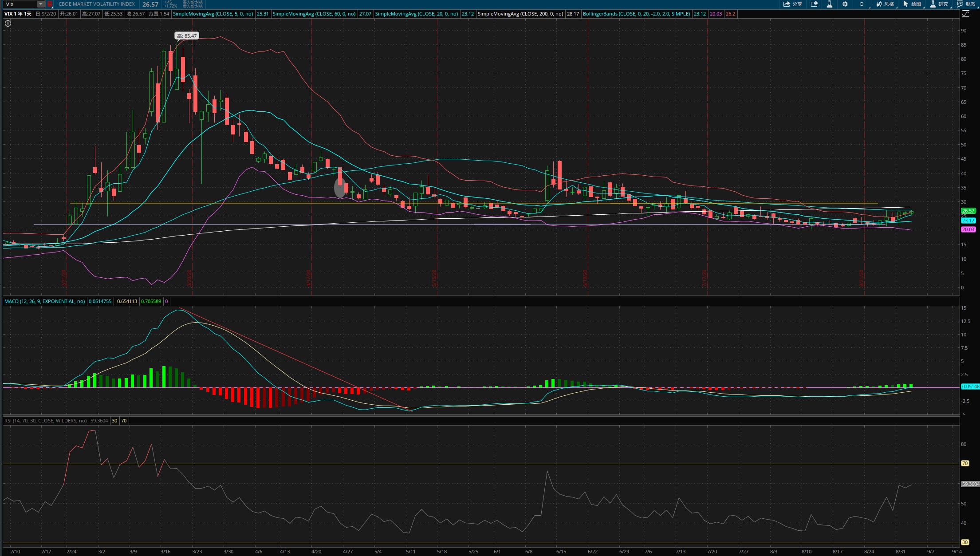The width and height of the screenshot is (980, 556).
Task: Click the gray ellipse drawing on chart
Action: 340,188
